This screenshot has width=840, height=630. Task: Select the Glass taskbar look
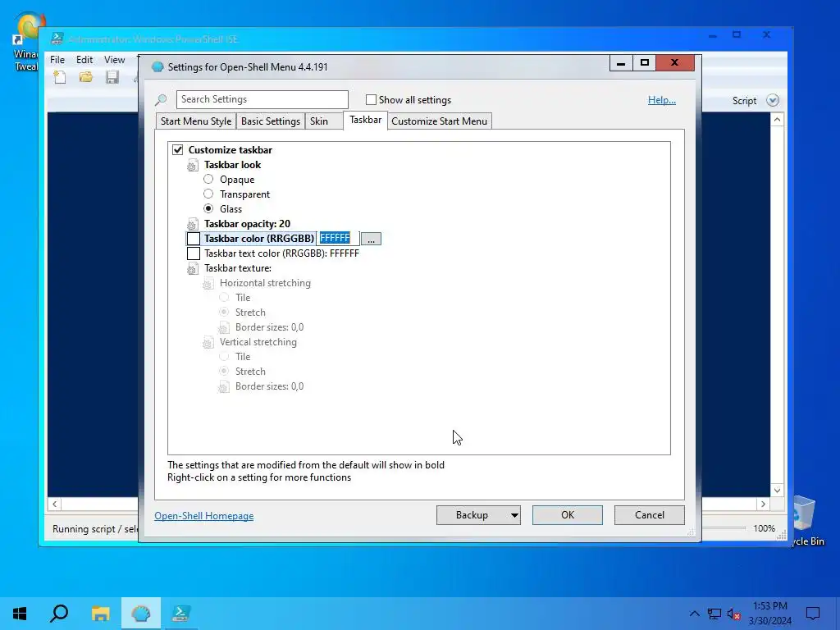[208, 209]
